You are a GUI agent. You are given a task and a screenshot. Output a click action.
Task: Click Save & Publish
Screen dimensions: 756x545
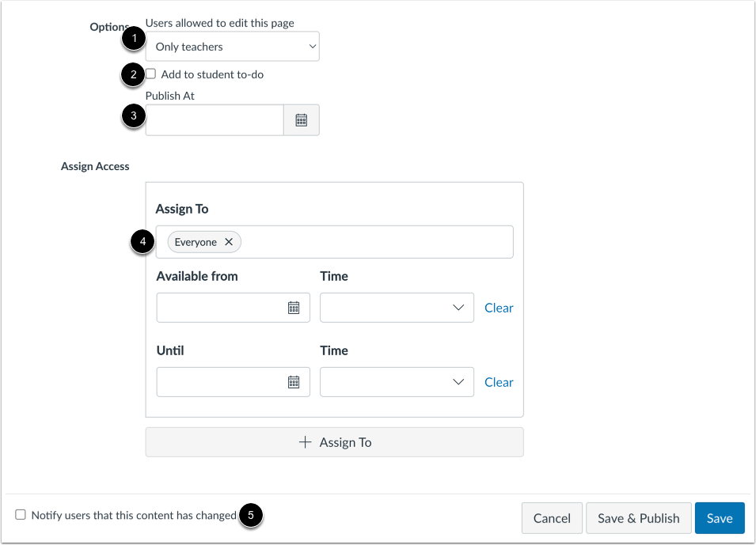point(638,518)
